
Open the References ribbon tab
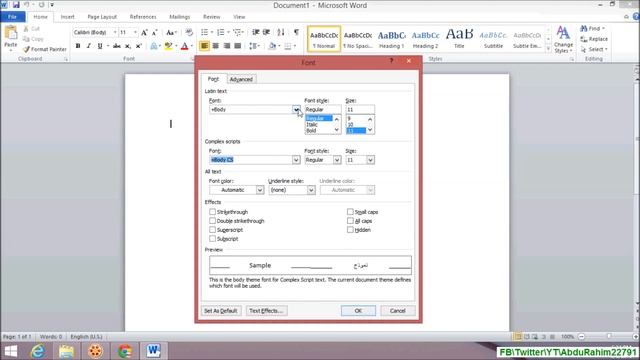143,17
